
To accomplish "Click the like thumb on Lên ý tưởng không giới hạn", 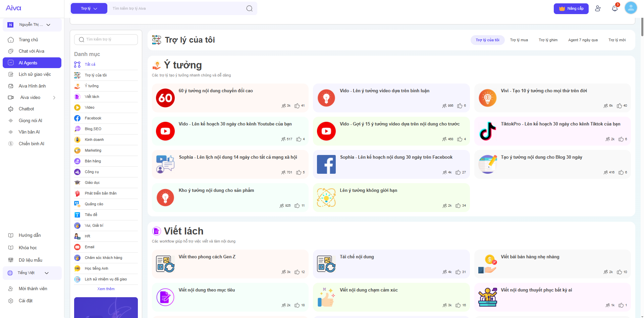I will [458, 206].
